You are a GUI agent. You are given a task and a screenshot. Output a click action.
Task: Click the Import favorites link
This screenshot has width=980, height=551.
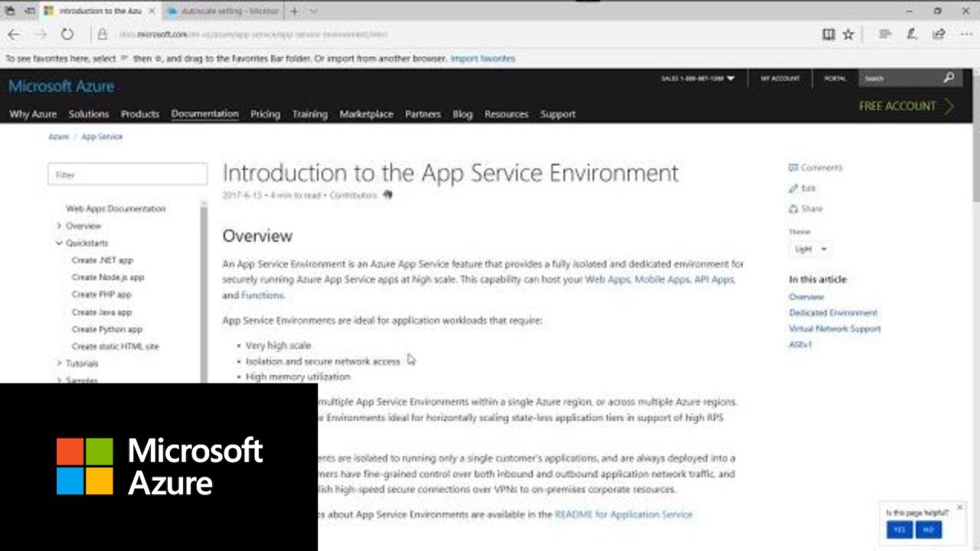(x=482, y=59)
